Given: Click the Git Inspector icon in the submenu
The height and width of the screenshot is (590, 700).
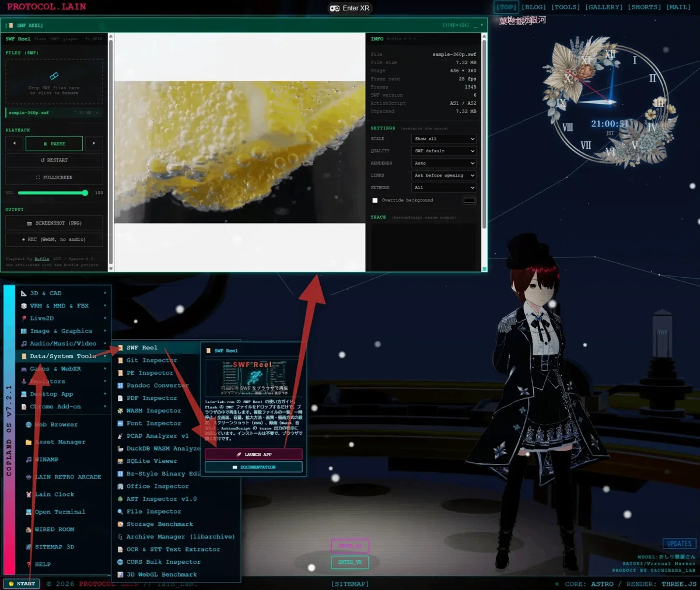Looking at the screenshot, I should click(x=120, y=360).
